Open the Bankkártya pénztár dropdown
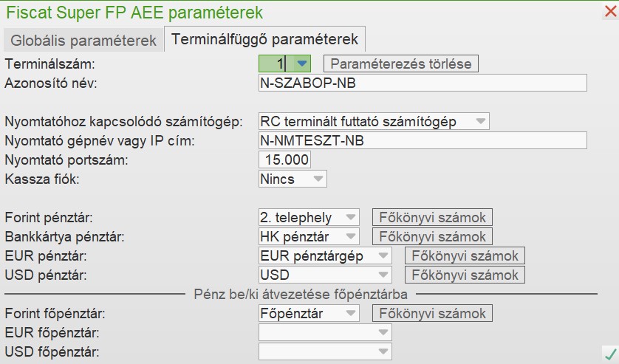 351,237
